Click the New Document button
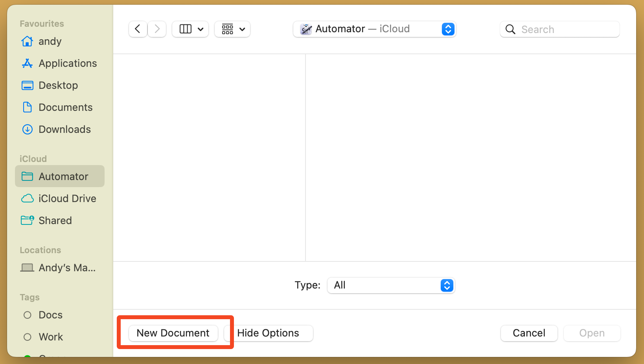 (x=173, y=333)
